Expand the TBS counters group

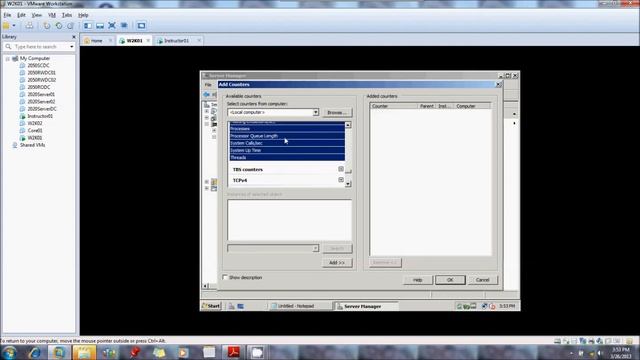point(341,169)
